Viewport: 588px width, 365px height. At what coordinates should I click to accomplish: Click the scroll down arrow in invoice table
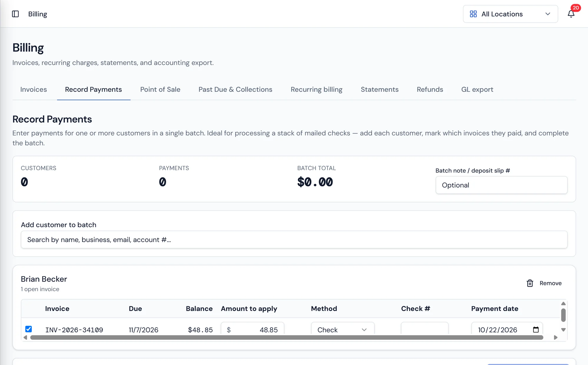[563, 330]
